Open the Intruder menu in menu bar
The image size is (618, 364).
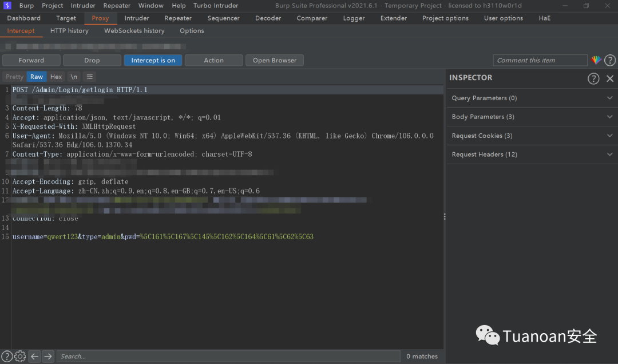click(x=83, y=6)
